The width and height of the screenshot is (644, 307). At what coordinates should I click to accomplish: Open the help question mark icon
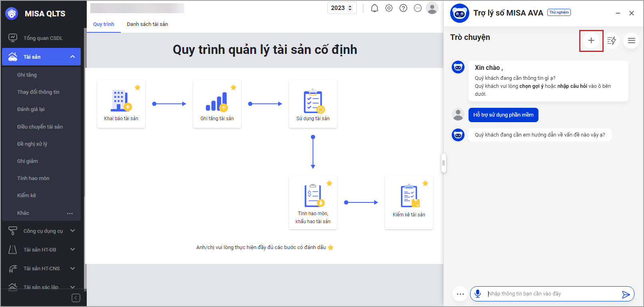[x=403, y=8]
